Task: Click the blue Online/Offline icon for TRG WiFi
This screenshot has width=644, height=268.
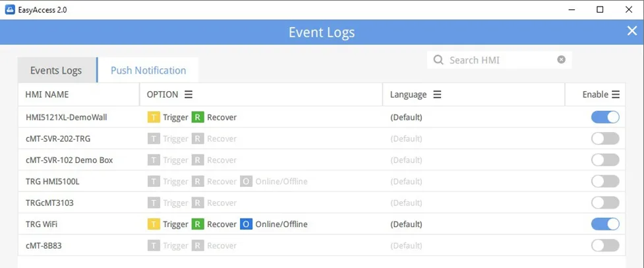Action: click(x=246, y=224)
